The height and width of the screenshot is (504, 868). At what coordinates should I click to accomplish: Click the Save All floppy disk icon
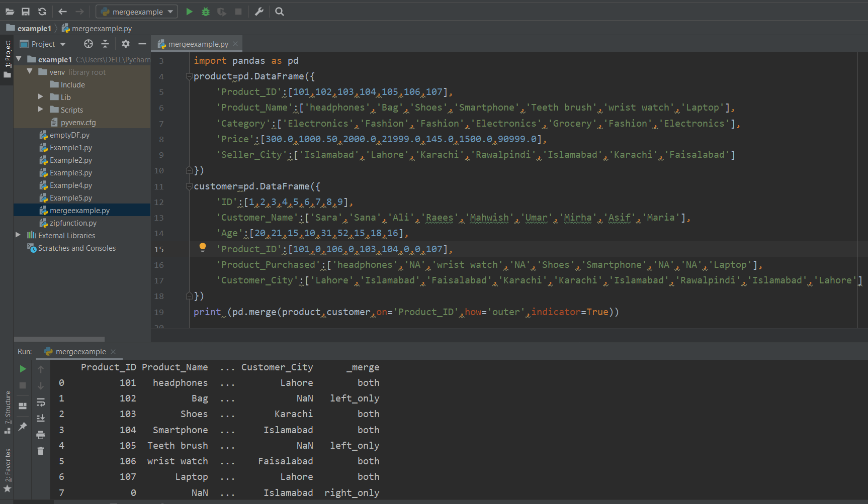pos(26,12)
